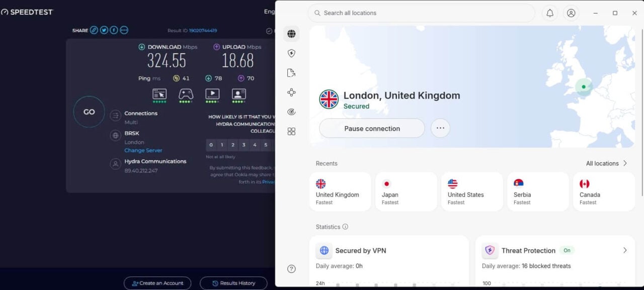
Task: Click the On badge for Threat Protection
Action: pyautogui.click(x=567, y=250)
